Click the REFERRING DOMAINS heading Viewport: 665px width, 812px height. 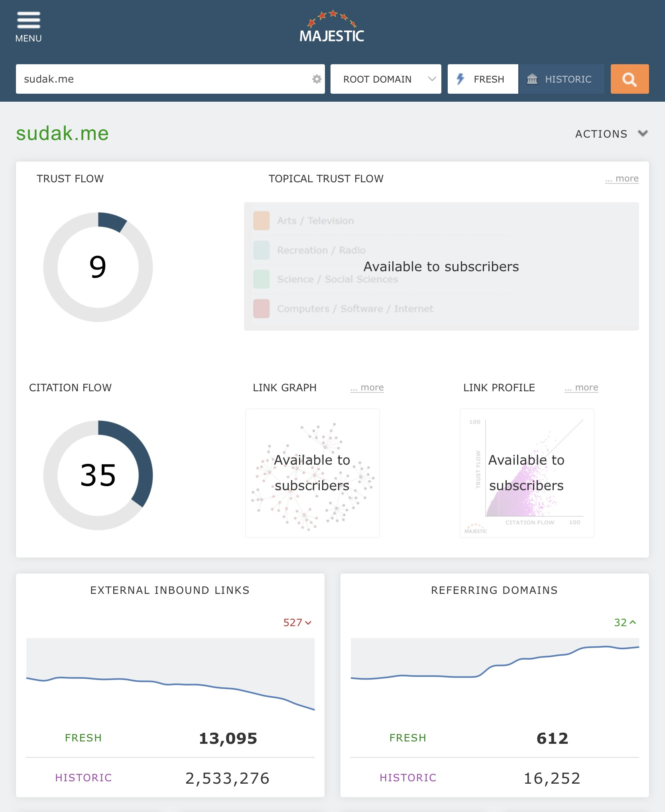494,590
